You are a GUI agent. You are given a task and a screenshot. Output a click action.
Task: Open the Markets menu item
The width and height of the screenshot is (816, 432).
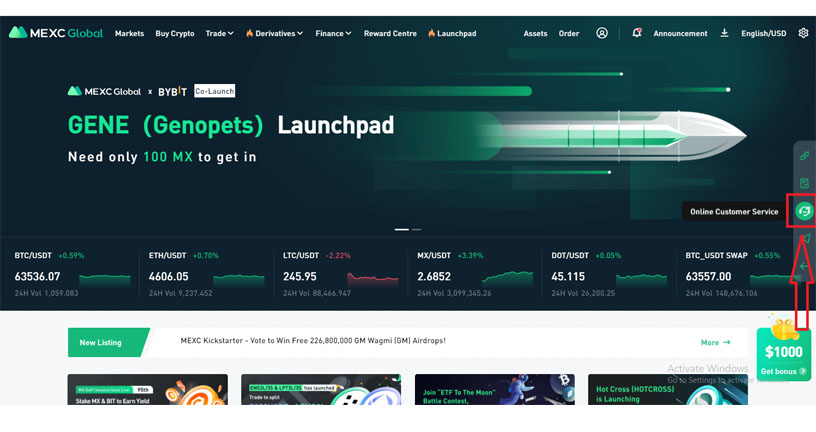pyautogui.click(x=129, y=33)
